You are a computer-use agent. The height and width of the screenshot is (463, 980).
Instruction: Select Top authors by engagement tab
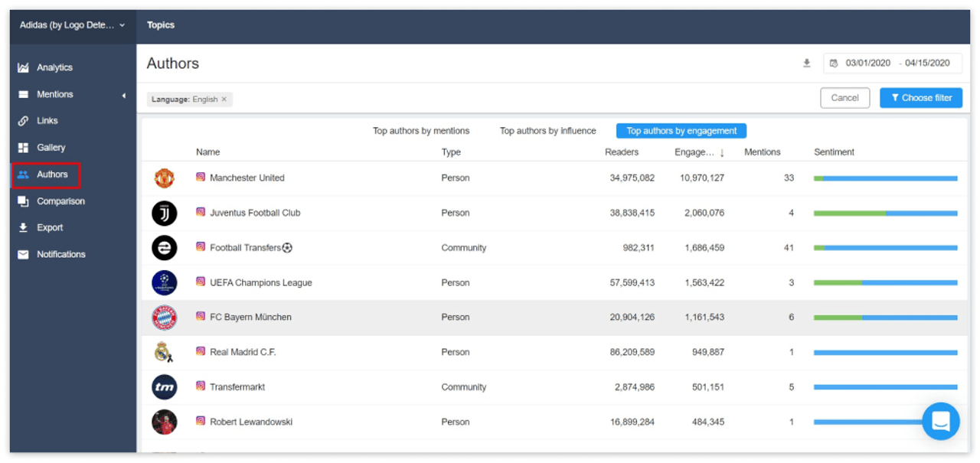click(x=681, y=131)
